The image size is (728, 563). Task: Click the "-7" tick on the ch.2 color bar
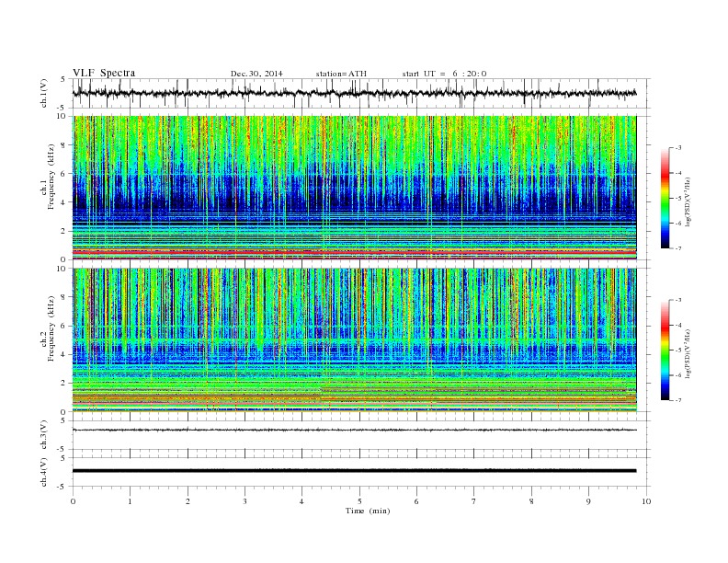(678, 400)
